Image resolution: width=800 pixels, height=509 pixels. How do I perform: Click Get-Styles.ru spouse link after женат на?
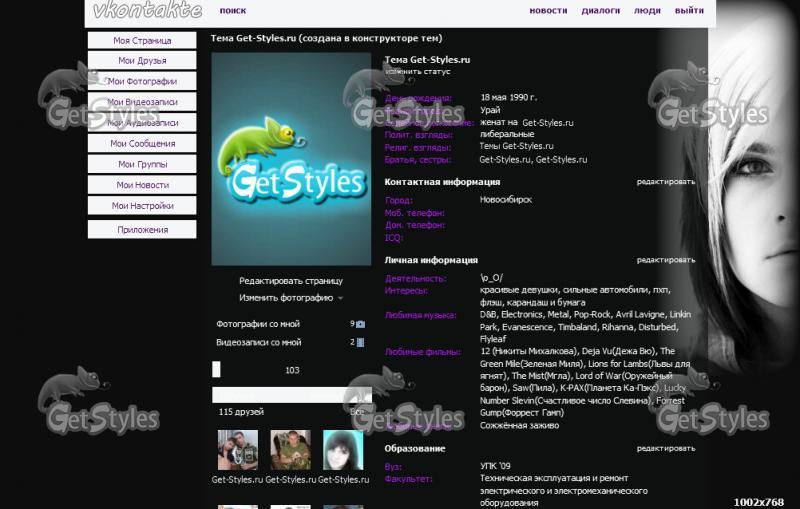click(x=548, y=123)
